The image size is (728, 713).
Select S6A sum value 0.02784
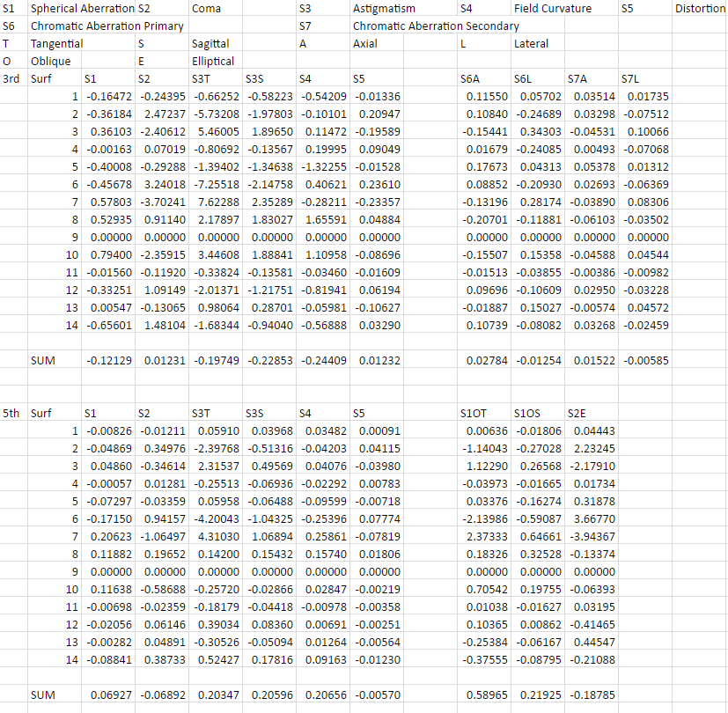tap(484, 361)
